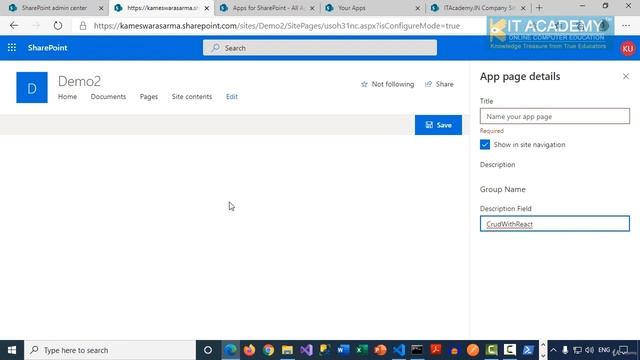Save the app page
640x360 pixels.
438,125
